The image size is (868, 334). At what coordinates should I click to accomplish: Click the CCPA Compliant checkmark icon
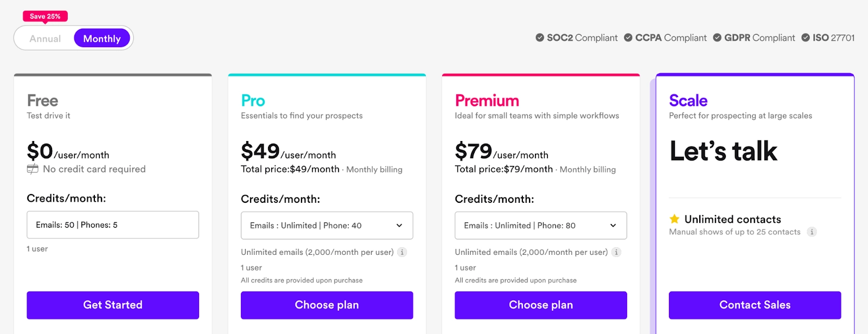(x=628, y=38)
